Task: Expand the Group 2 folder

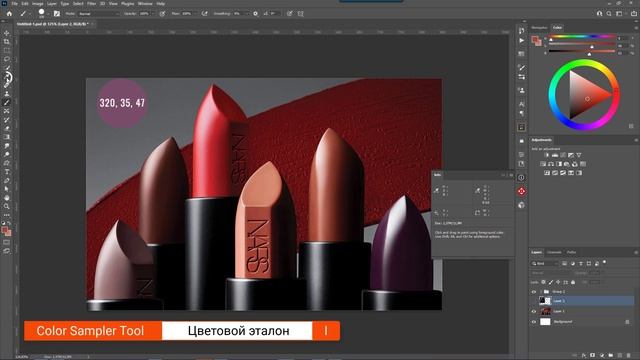Action: pos(541,292)
